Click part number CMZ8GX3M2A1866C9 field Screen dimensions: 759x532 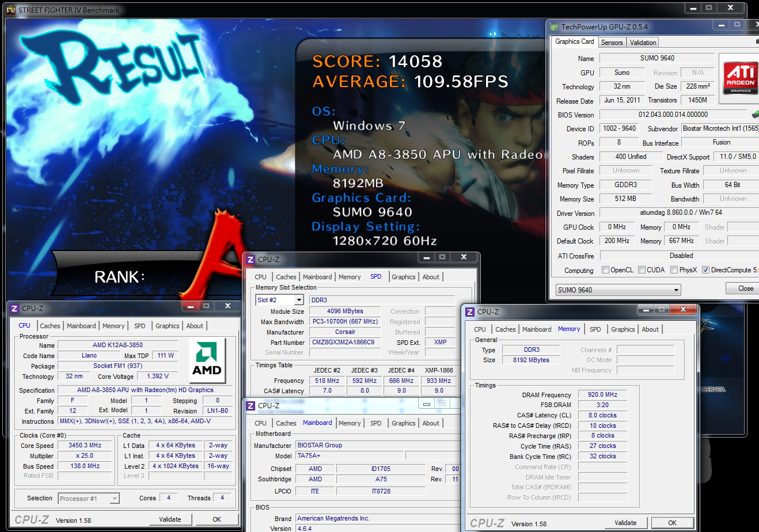(x=346, y=342)
